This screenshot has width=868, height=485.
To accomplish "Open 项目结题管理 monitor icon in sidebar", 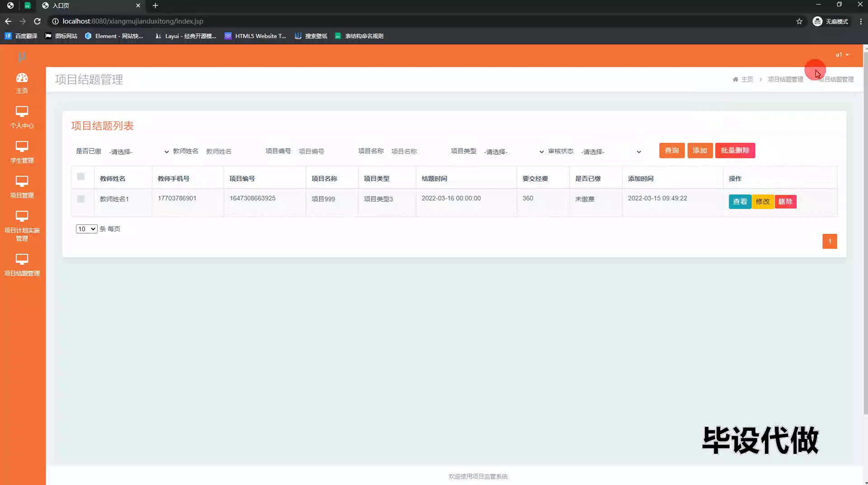I will click(22, 259).
